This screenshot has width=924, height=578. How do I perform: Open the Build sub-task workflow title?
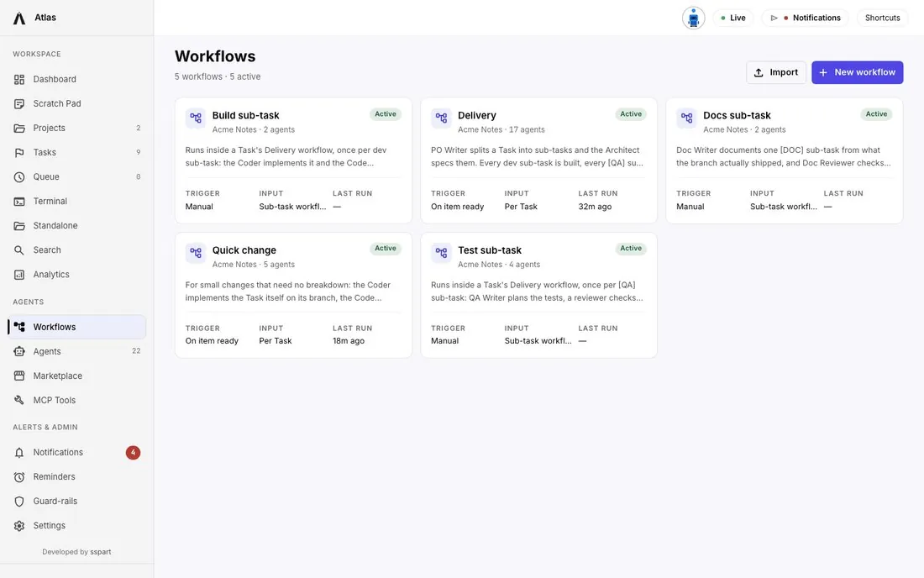tap(246, 115)
